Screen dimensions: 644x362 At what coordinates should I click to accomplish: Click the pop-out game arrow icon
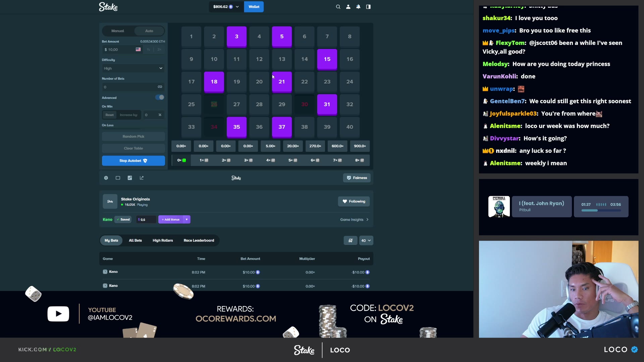[x=142, y=178]
